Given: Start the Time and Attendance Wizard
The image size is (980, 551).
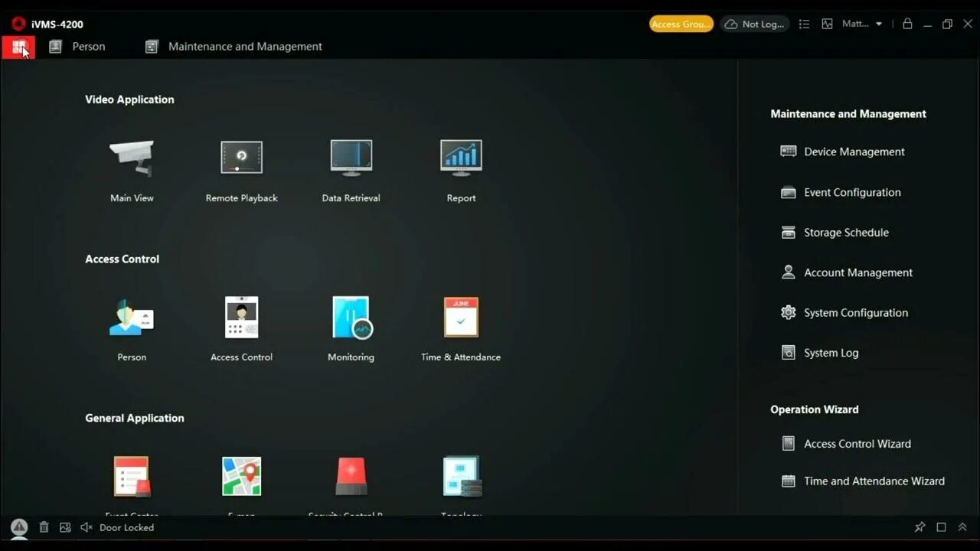Looking at the screenshot, I should click(x=863, y=481).
